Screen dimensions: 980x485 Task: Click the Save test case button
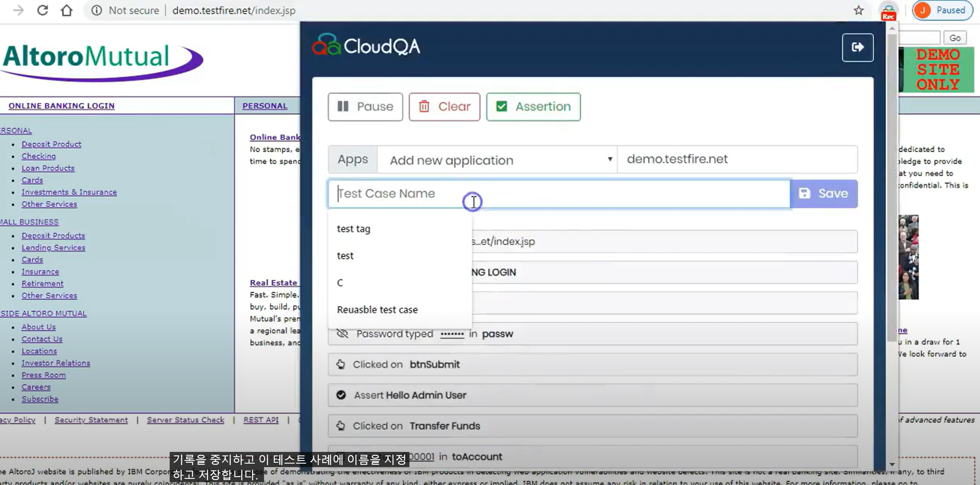pos(823,194)
